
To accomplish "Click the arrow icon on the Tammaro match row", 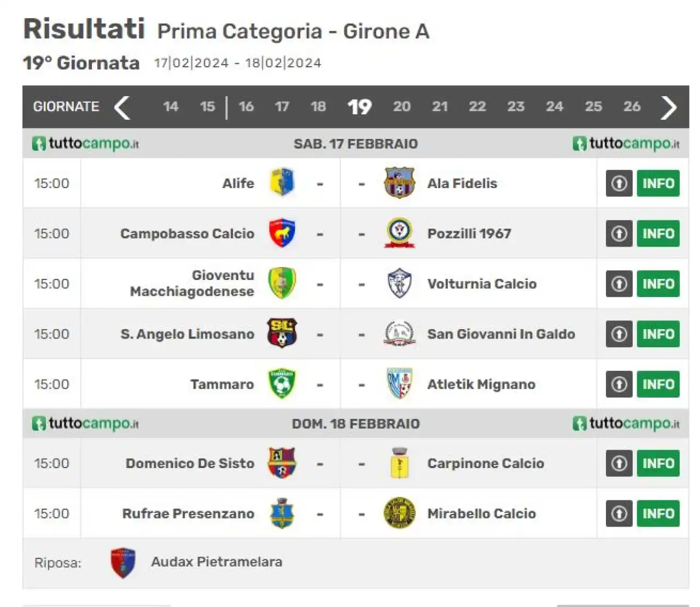I will point(619,384).
